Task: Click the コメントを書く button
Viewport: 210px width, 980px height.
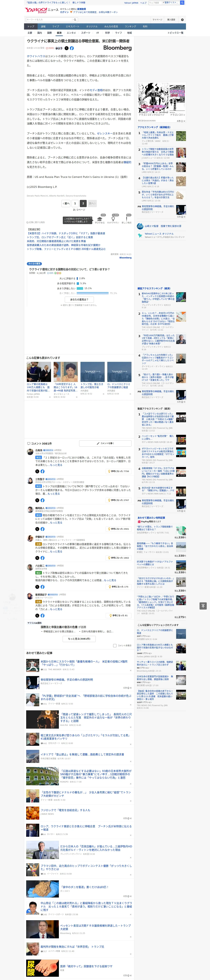Action: [x=105, y=443]
